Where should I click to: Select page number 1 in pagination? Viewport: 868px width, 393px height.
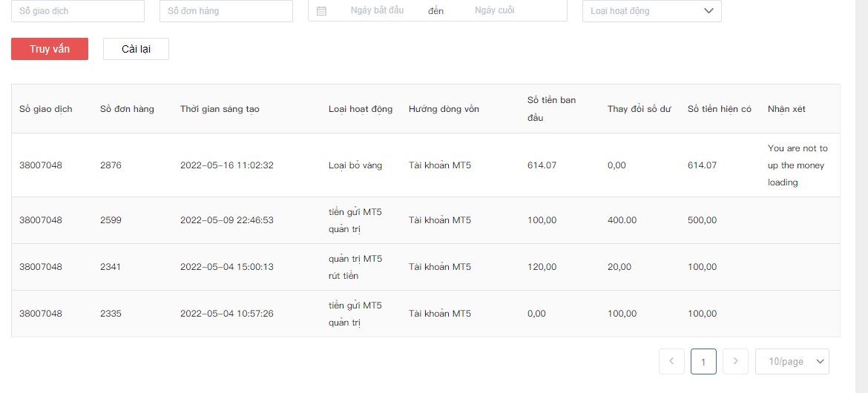pyautogui.click(x=703, y=361)
